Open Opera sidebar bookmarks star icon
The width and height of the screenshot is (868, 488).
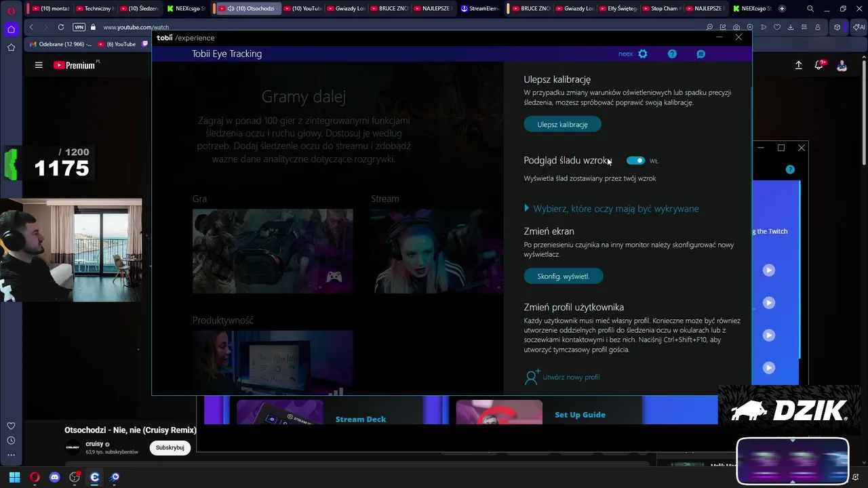click(x=11, y=47)
